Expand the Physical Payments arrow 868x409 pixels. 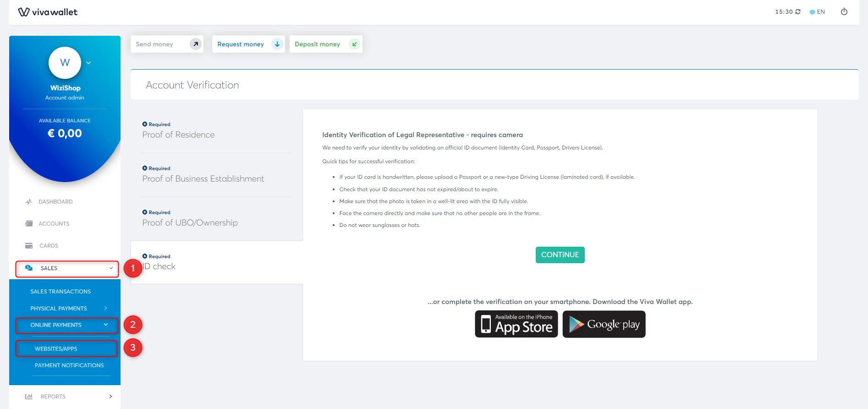pos(106,308)
